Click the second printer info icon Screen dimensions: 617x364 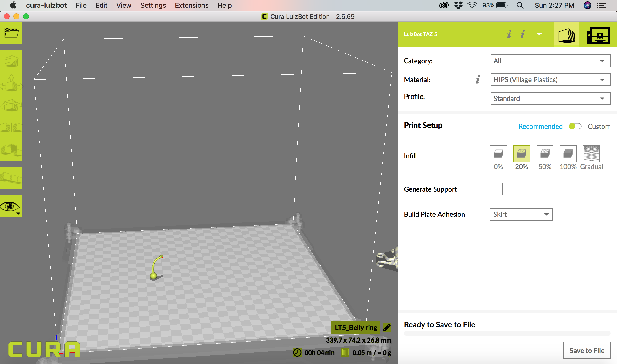tap(523, 34)
